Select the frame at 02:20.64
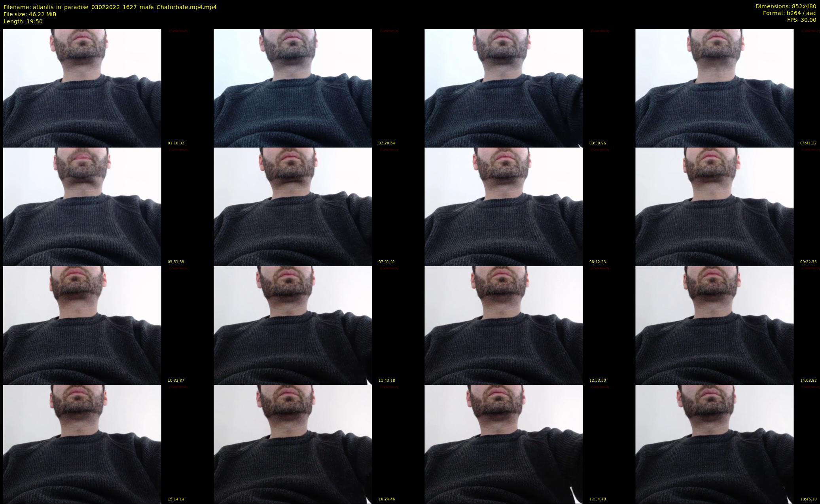 click(293, 88)
